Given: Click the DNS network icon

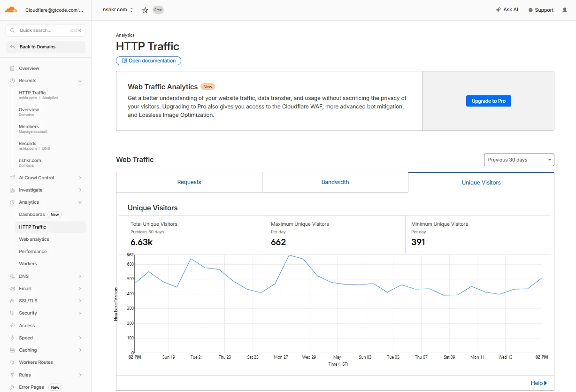Looking at the screenshot, I should (12, 277).
